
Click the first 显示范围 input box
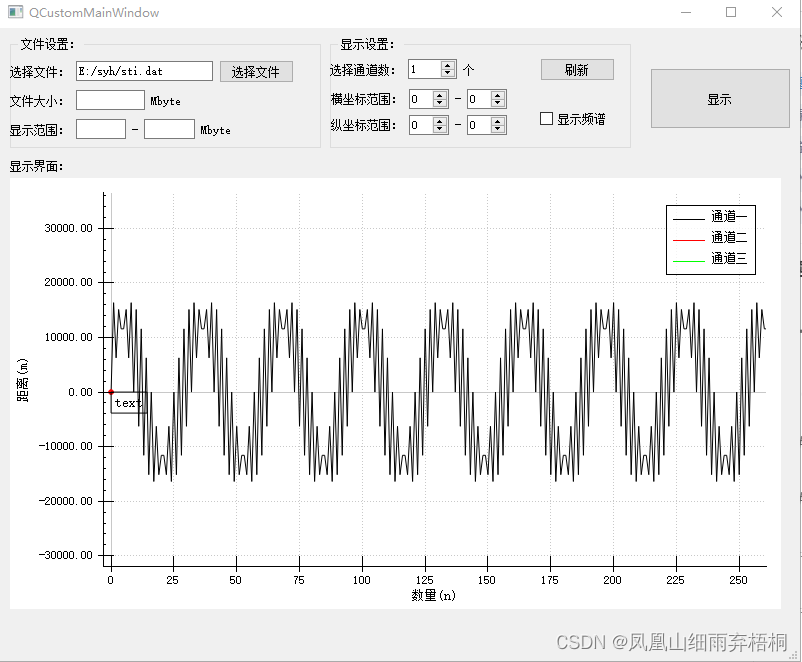[100, 129]
